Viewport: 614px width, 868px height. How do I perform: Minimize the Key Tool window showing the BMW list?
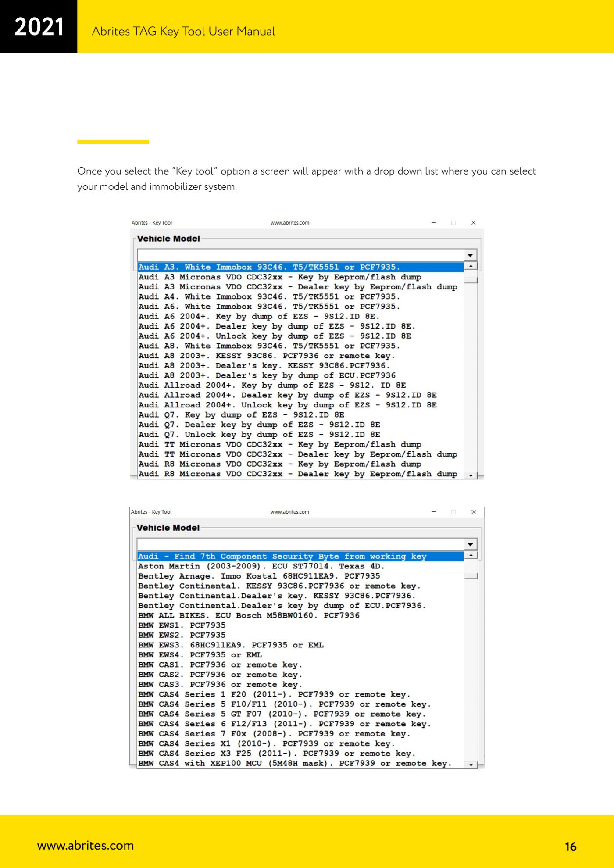click(433, 512)
